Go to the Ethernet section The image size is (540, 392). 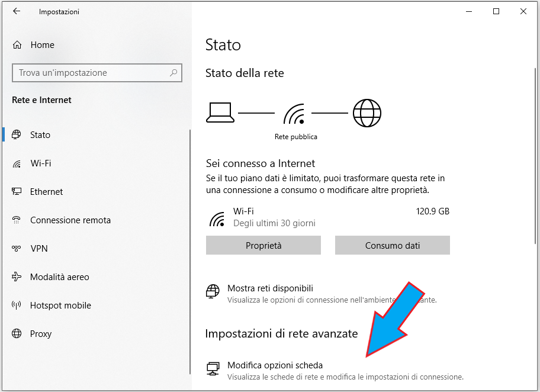click(x=46, y=192)
